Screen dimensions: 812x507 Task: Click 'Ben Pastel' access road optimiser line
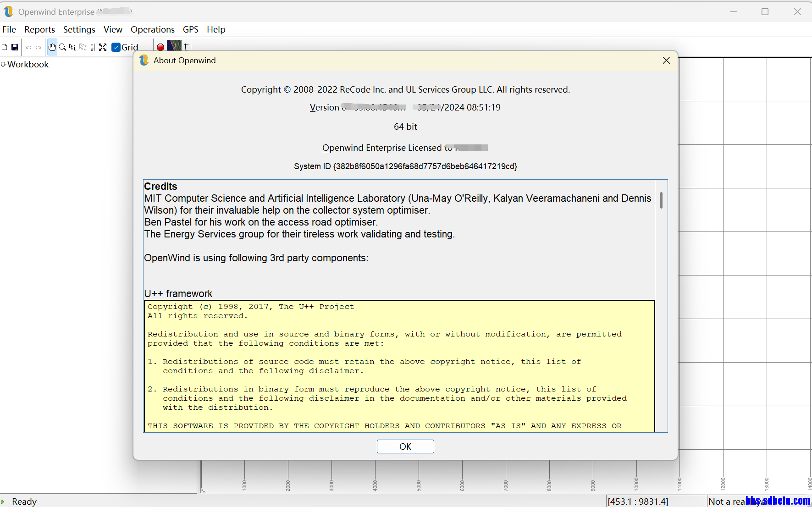tap(261, 222)
